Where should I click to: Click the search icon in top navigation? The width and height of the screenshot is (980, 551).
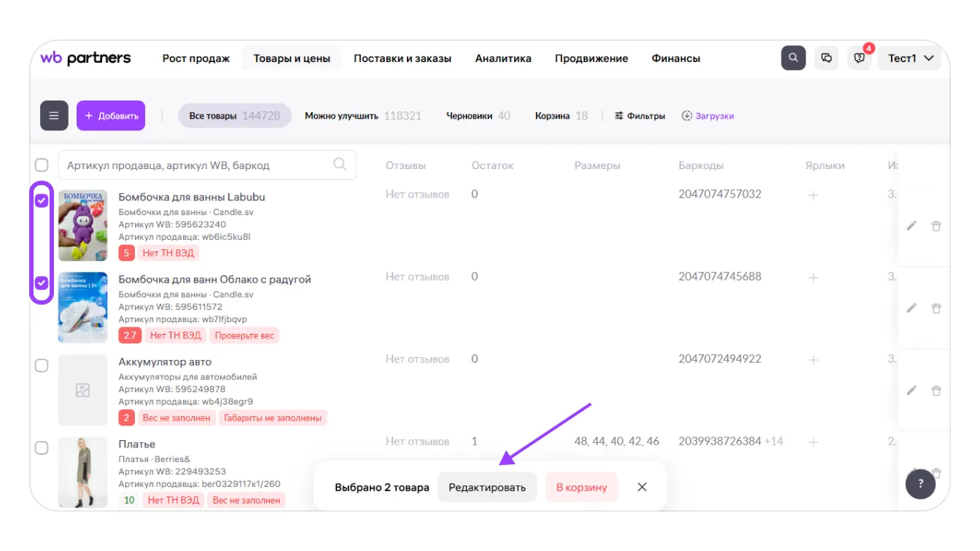(x=793, y=58)
